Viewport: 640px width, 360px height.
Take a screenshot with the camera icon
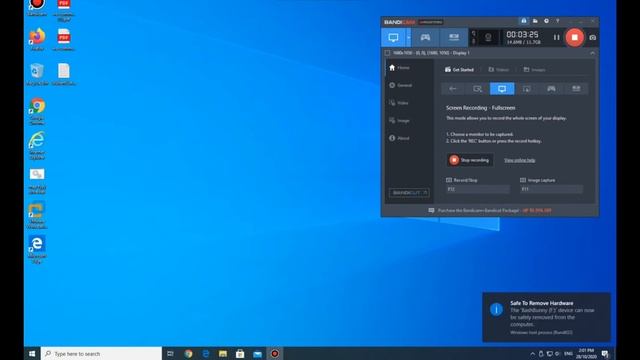tap(593, 38)
